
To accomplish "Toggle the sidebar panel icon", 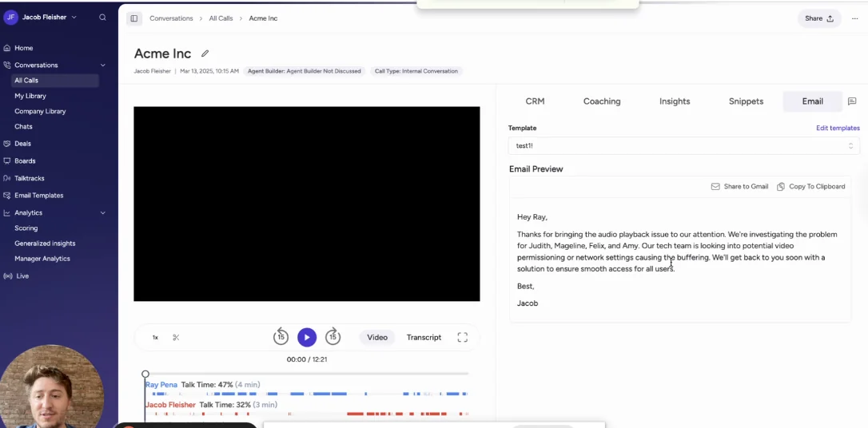I will pyautogui.click(x=134, y=18).
